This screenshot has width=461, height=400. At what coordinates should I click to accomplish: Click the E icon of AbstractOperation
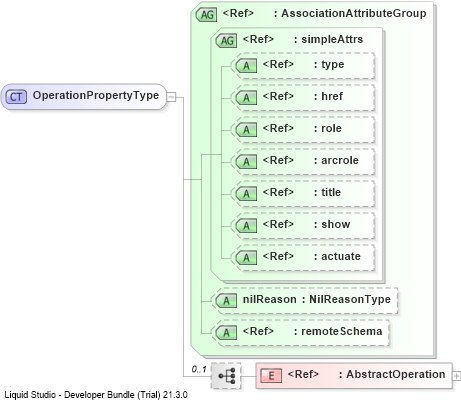tap(271, 376)
